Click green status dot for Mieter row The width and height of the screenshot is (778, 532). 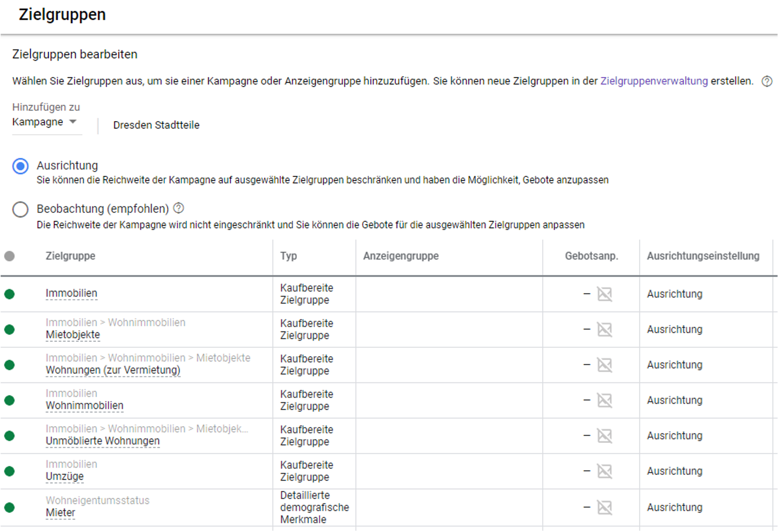(x=9, y=508)
